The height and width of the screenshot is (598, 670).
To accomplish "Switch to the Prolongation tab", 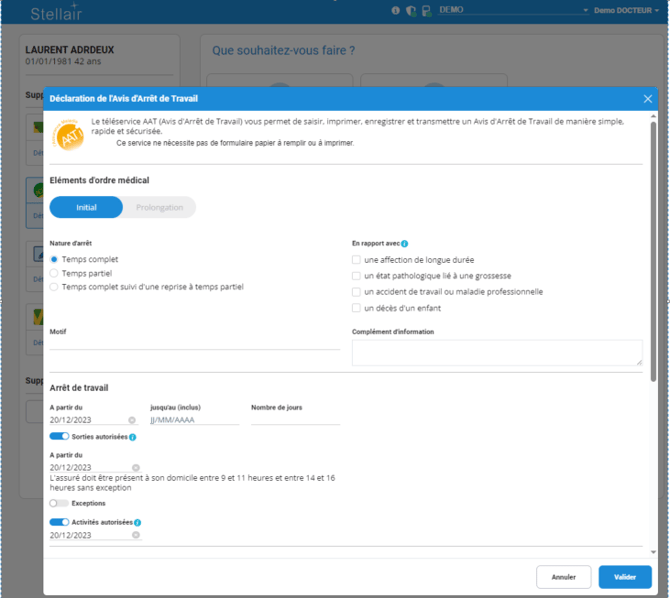I will pyautogui.click(x=159, y=207).
